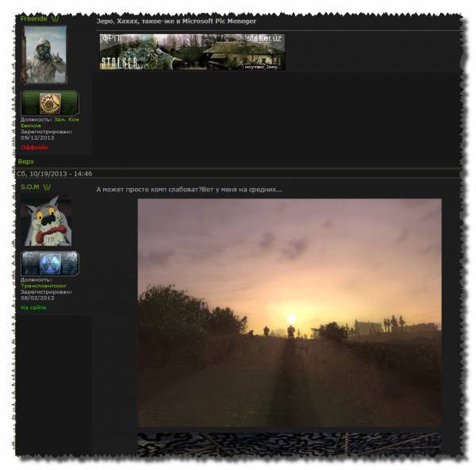
Task: Open the sunset game screenshot
Action: [289, 312]
